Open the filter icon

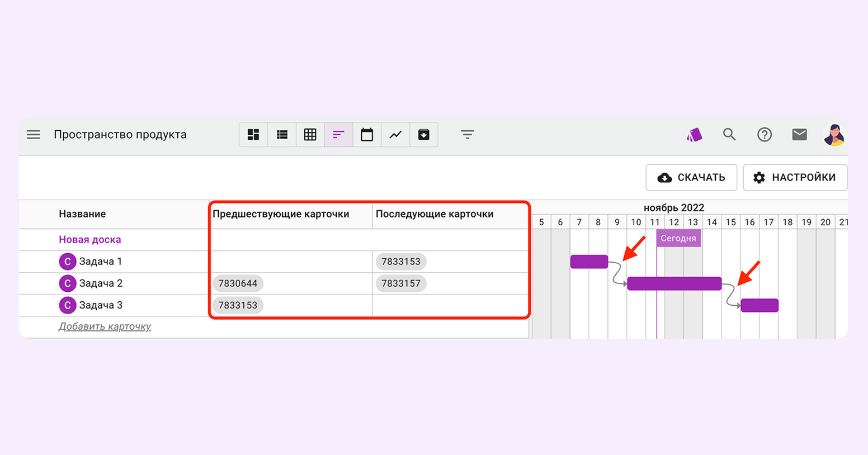(x=468, y=135)
